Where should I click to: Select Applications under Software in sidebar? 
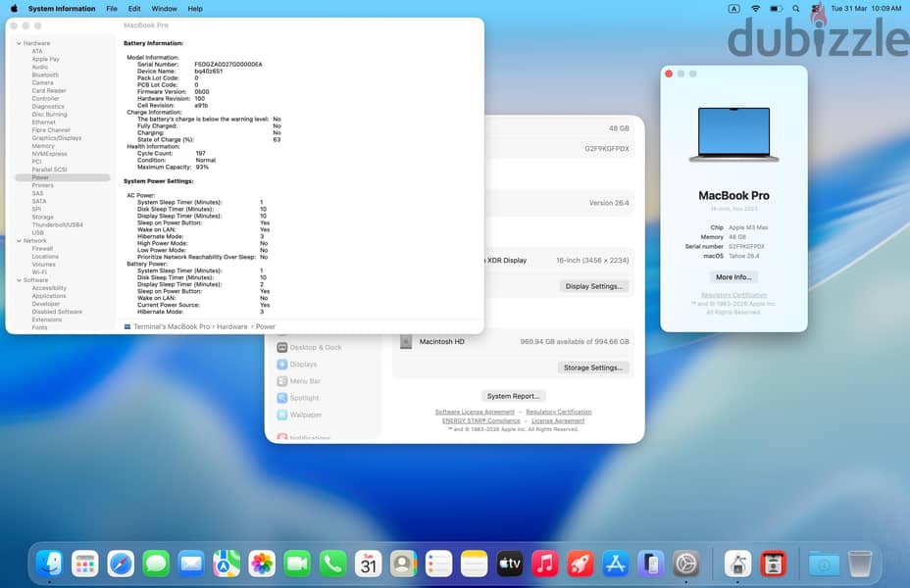49,296
